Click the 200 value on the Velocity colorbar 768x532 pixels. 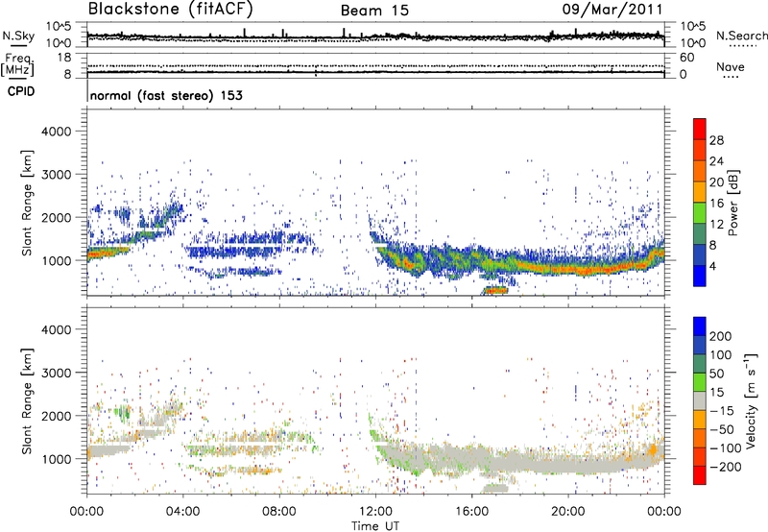click(721, 336)
